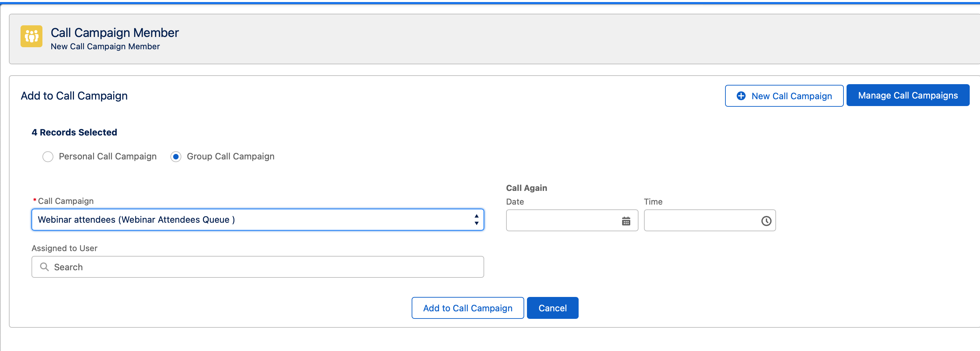The height and width of the screenshot is (351, 980).
Task: Click the Cancel button
Action: pos(552,308)
